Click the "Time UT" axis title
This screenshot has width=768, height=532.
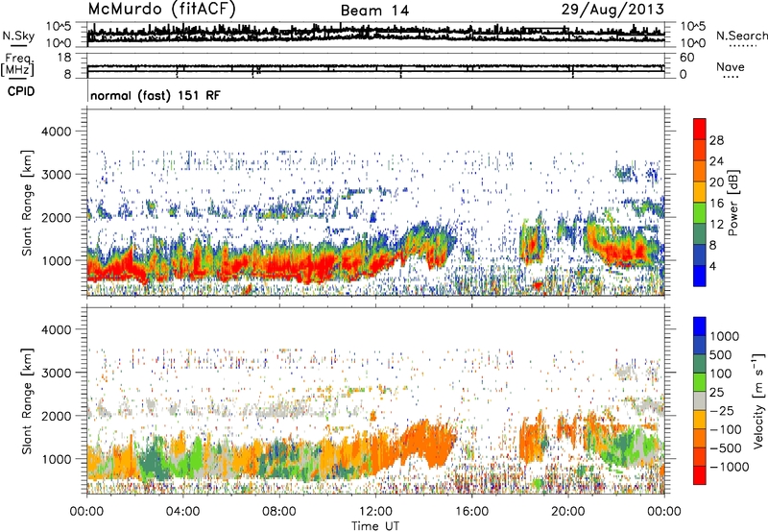tap(375, 526)
